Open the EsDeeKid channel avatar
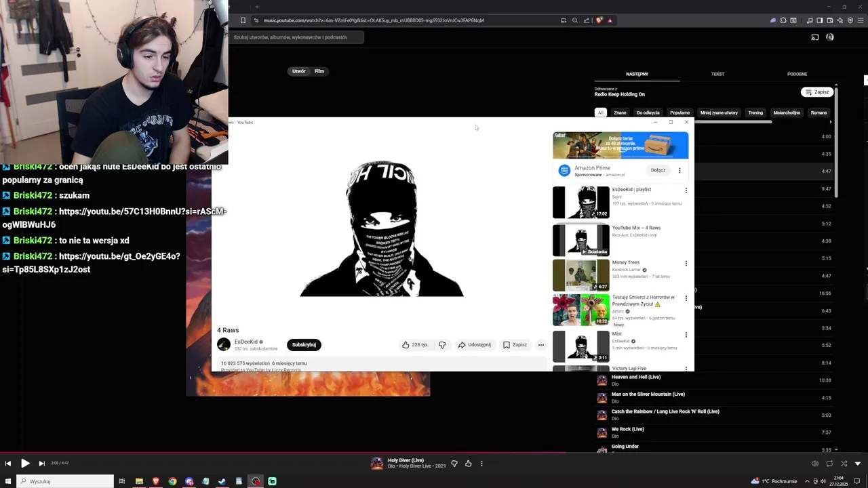 pos(224,345)
